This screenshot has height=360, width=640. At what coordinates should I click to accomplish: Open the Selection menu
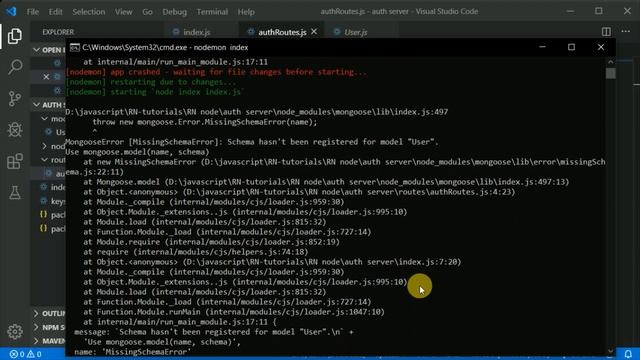click(x=89, y=12)
